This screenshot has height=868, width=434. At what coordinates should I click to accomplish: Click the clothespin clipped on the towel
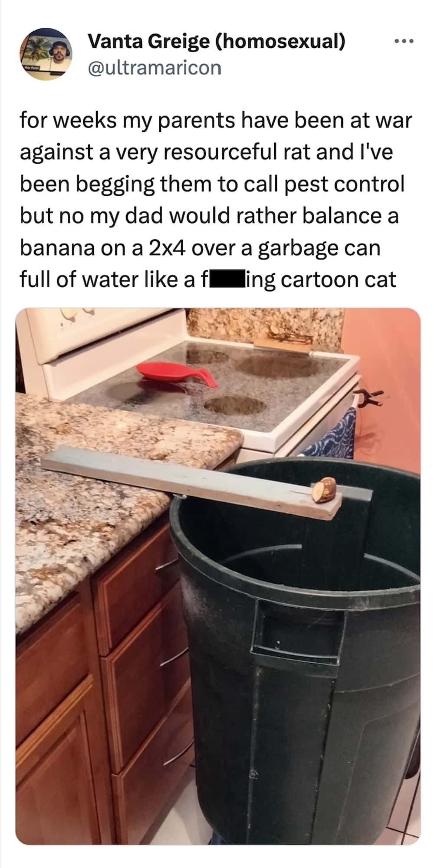pos(367,396)
